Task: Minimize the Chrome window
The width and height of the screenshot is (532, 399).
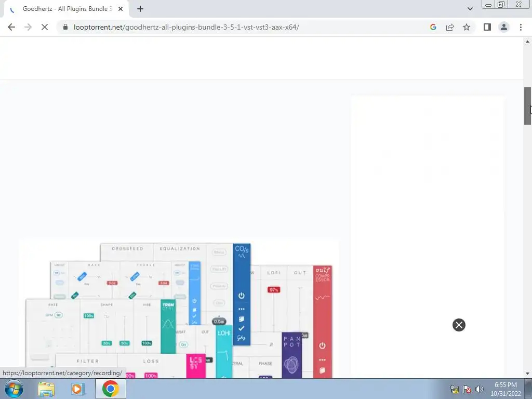Action: click(x=488, y=5)
